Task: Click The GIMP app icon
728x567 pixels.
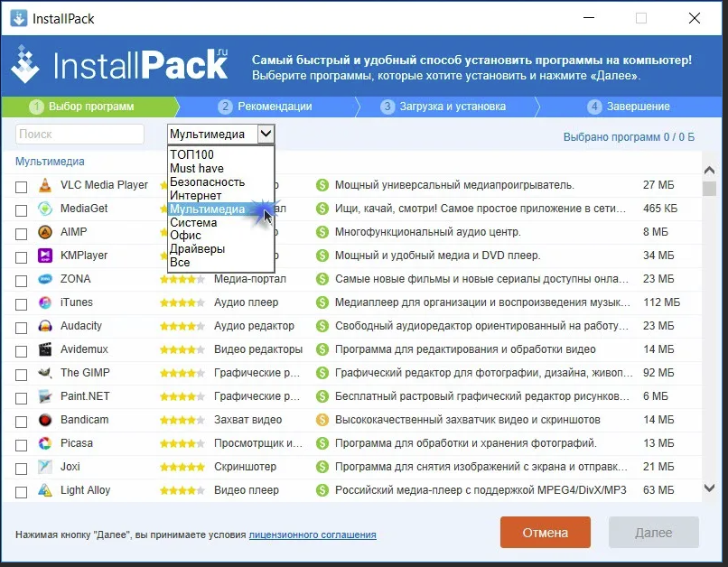Action: pyautogui.click(x=45, y=373)
